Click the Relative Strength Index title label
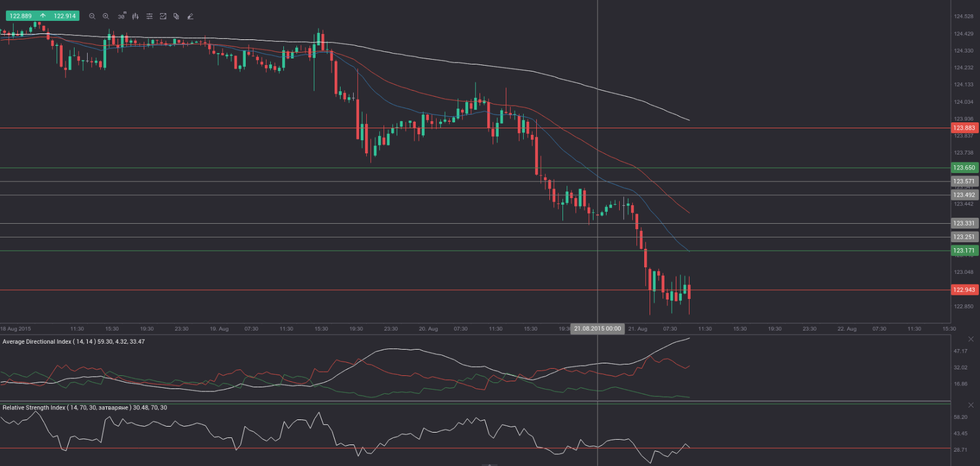The image size is (980, 466). [85, 408]
